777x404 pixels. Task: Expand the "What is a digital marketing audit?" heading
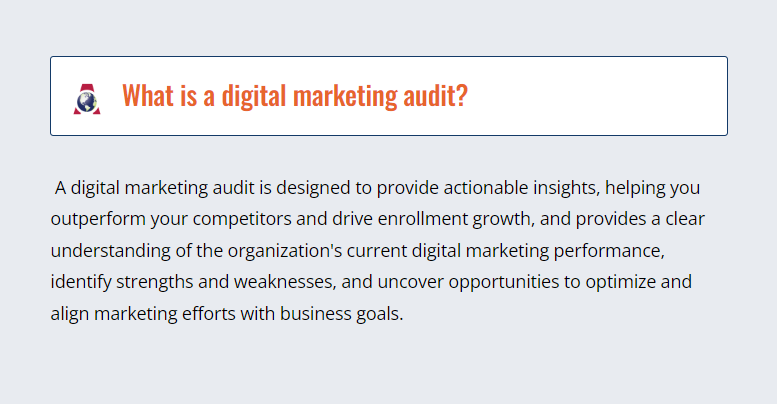[x=388, y=96]
